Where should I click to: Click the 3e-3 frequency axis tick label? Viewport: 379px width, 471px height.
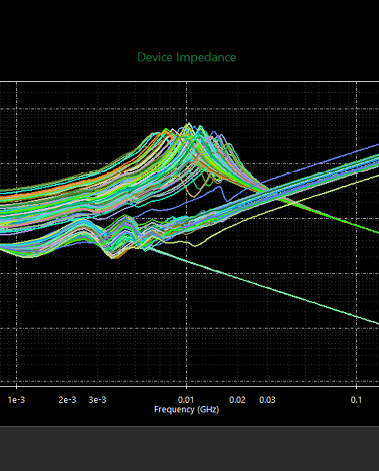pos(97,400)
